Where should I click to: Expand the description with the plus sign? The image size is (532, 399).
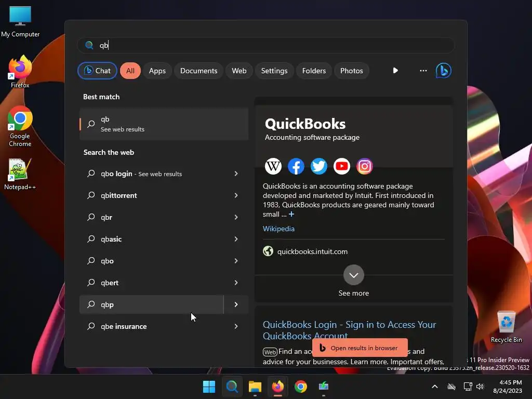(x=291, y=214)
